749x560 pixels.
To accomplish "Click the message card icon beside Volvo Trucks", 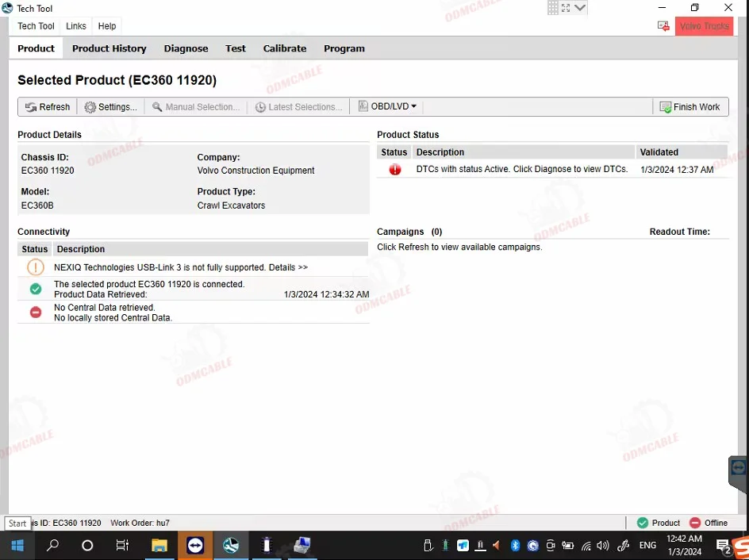I will pyautogui.click(x=663, y=26).
